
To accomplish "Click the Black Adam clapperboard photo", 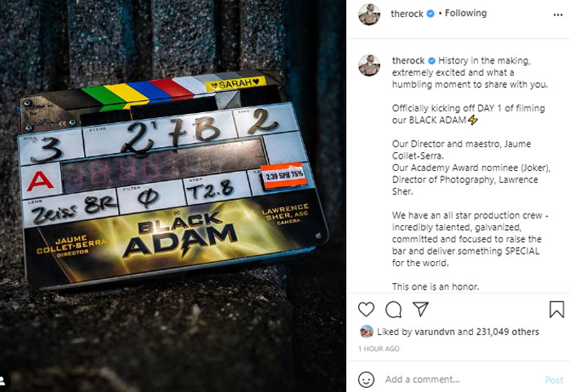I will pos(173,196).
